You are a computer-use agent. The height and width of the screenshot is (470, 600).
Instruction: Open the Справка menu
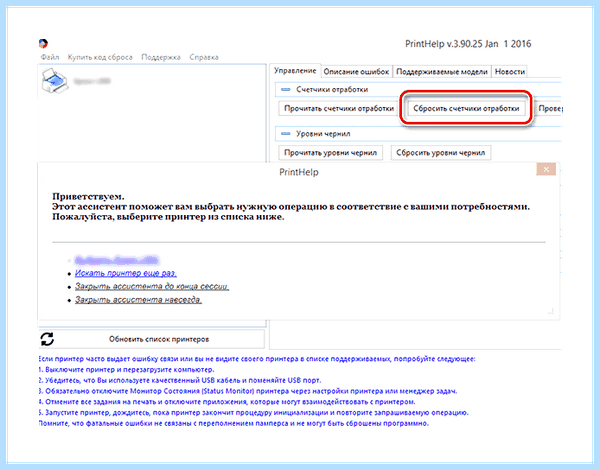click(x=204, y=57)
